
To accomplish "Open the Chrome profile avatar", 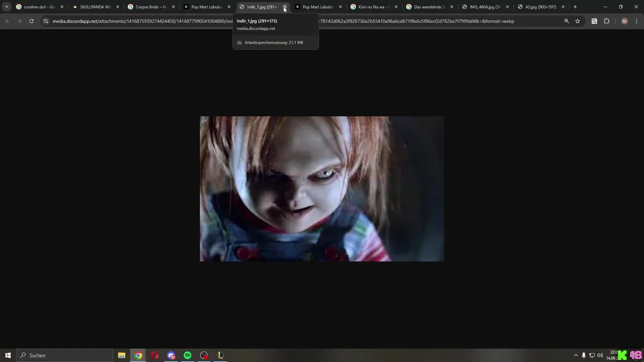I will click(624, 21).
